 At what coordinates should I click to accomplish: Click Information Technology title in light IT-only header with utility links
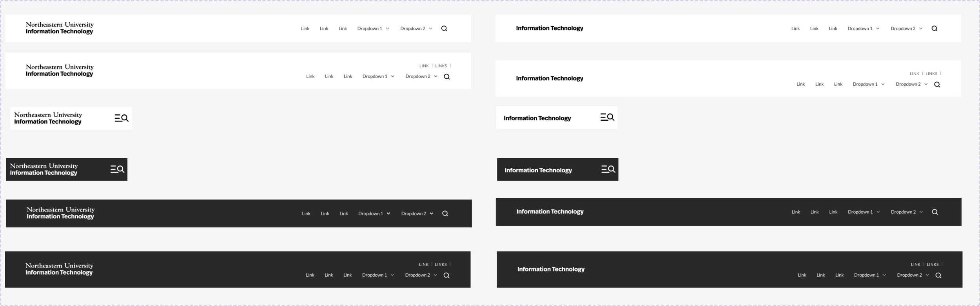click(x=550, y=78)
